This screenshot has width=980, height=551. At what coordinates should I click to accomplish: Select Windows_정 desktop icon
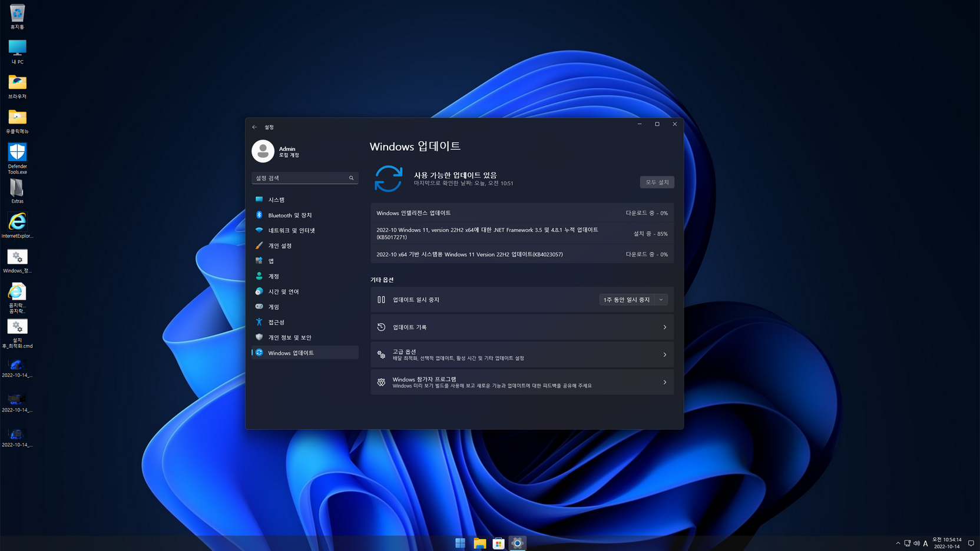(x=17, y=261)
